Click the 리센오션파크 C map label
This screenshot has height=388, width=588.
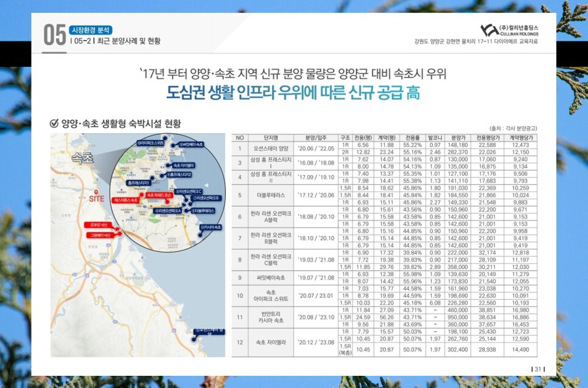[189, 192]
